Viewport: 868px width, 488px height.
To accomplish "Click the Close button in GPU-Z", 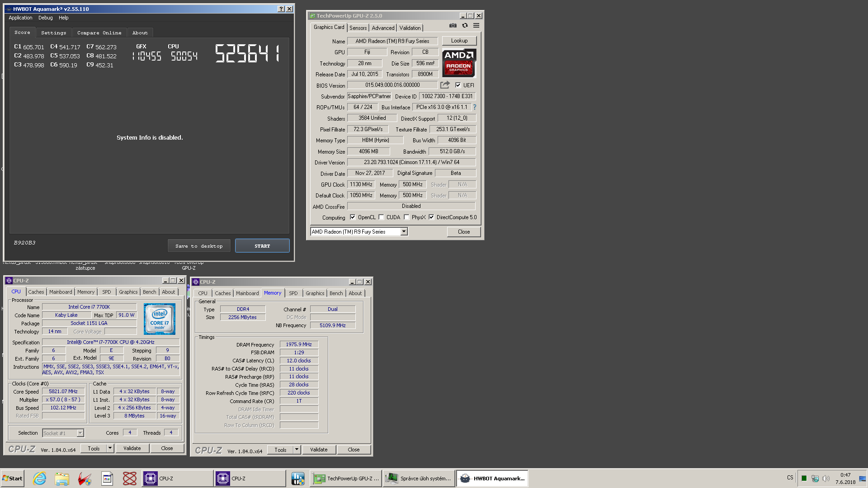I will pyautogui.click(x=464, y=232).
